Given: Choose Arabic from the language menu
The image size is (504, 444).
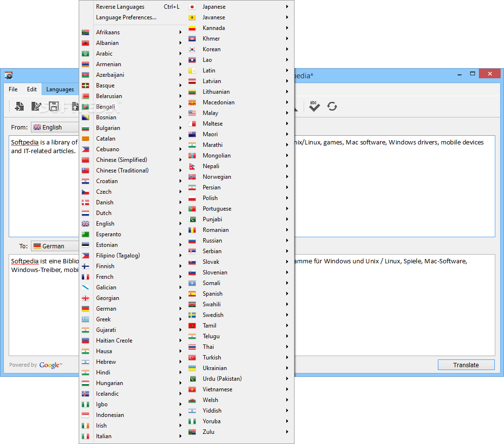Looking at the screenshot, I should [133, 54].
